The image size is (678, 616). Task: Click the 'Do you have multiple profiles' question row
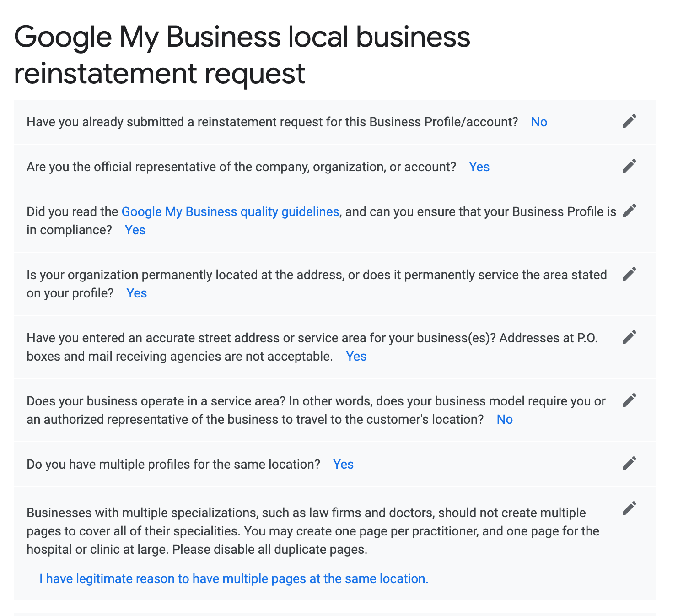(173, 465)
